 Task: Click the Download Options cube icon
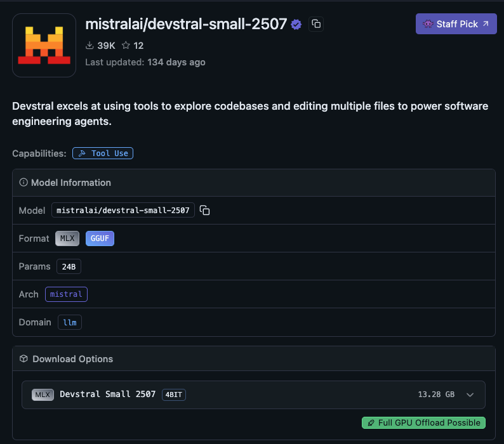coord(23,358)
